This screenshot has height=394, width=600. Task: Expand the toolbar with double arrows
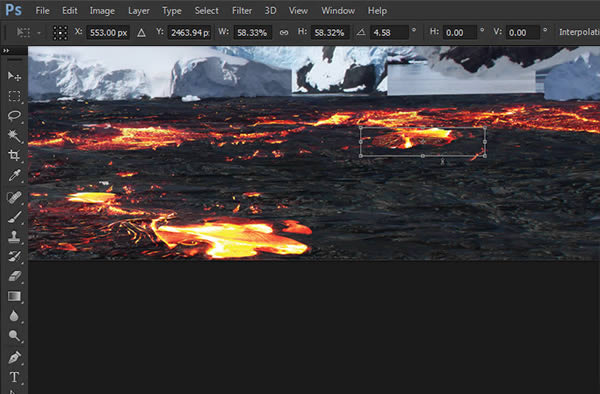tap(6, 50)
